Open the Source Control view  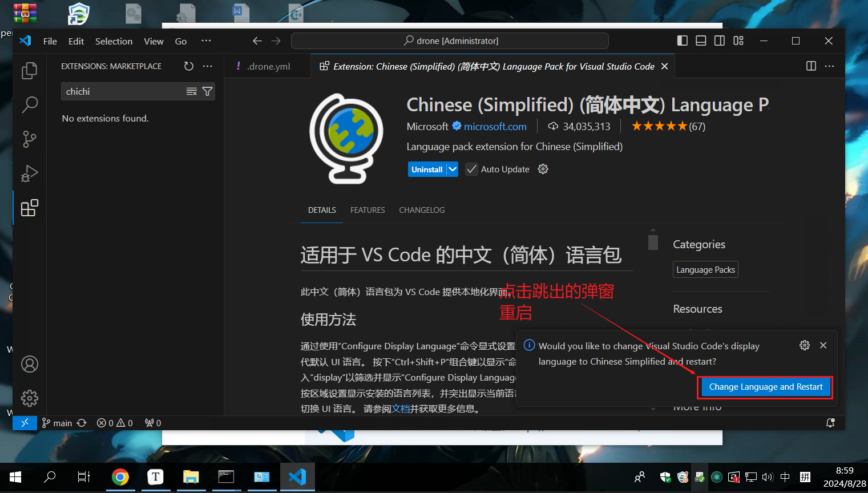(x=29, y=139)
